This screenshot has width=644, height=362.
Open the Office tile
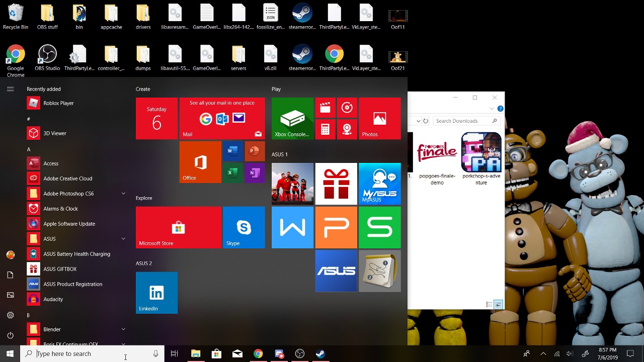[200, 162]
